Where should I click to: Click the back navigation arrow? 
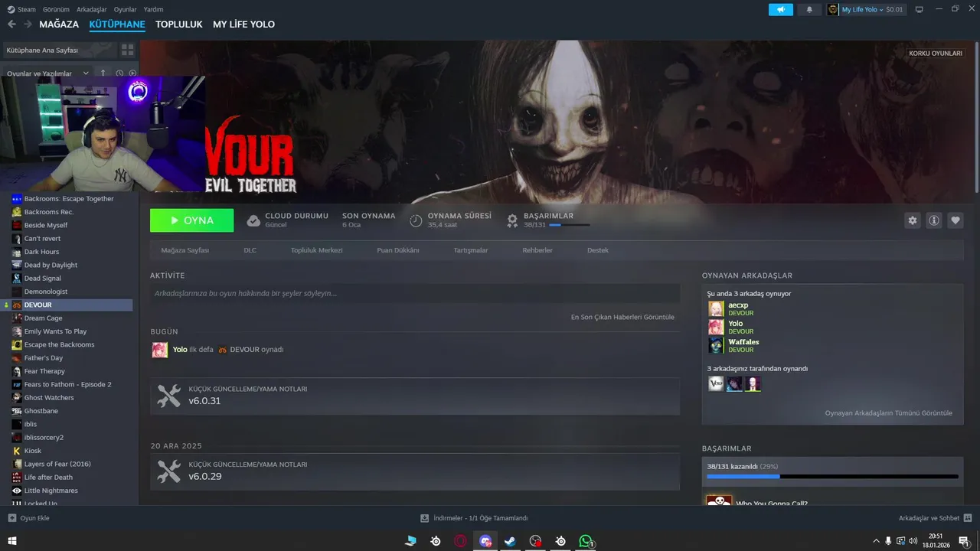[x=11, y=24]
